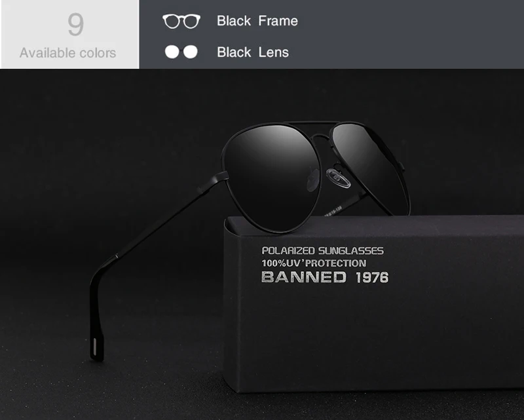Click the two white lens circles icon
The width and height of the screenshot is (524, 420).
click(x=181, y=52)
